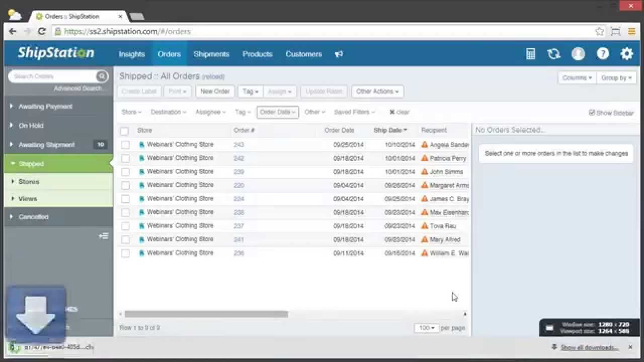This screenshot has height=362, width=644.
Task: Select the checkbox for order 239
Action: [x=125, y=172]
